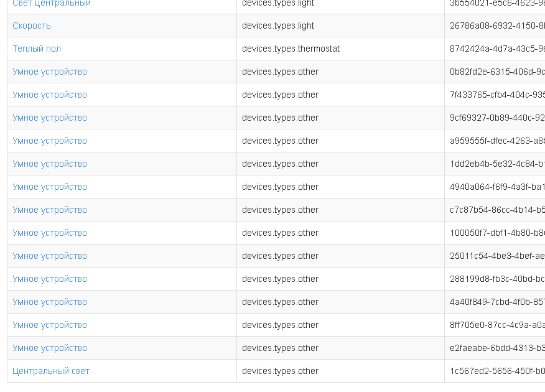This screenshot has width=545, height=392.
Task: Select ID starting with e2faeabe-6bdd
Action: [497, 348]
